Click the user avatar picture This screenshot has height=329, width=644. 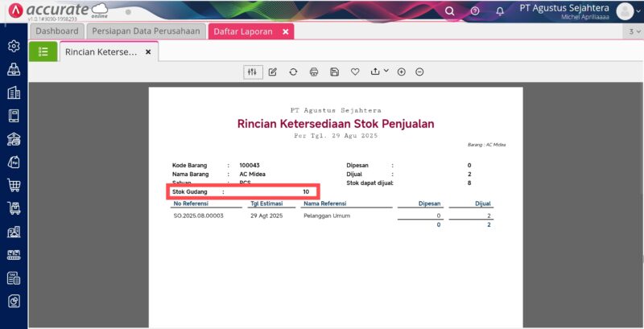tap(625, 11)
